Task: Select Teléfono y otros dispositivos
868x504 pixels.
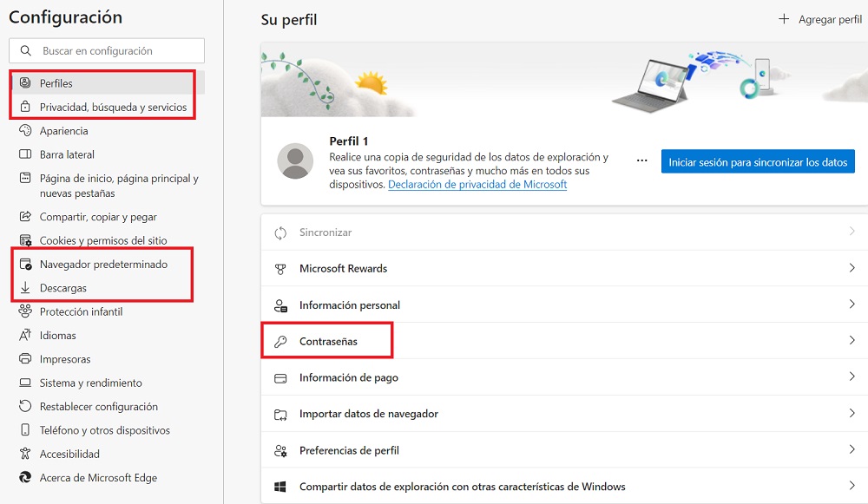Action: (x=107, y=430)
